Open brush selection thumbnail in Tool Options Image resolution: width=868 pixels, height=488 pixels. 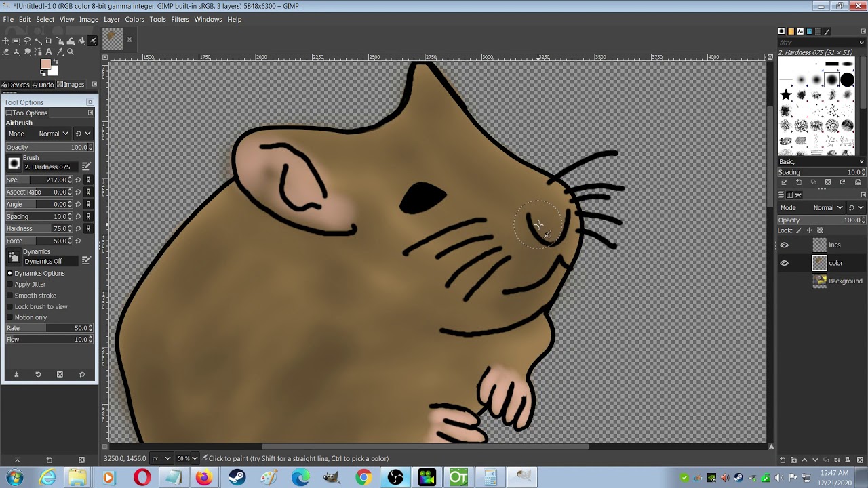(x=14, y=163)
